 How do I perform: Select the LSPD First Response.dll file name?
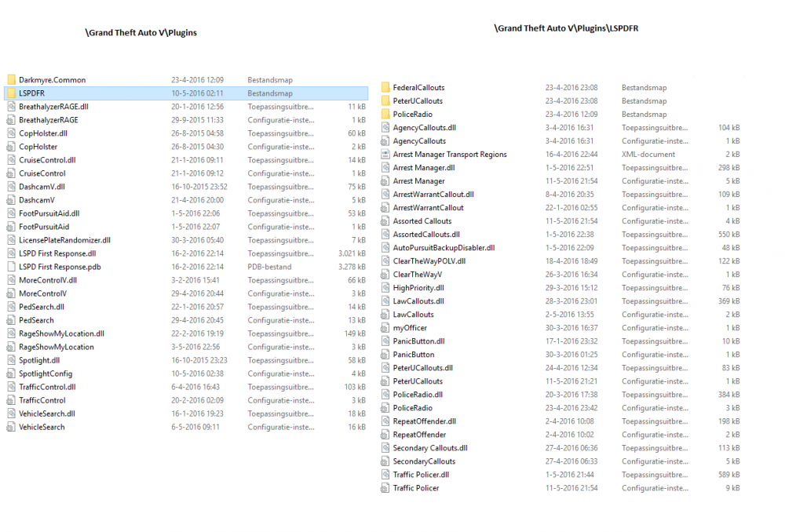(x=57, y=253)
